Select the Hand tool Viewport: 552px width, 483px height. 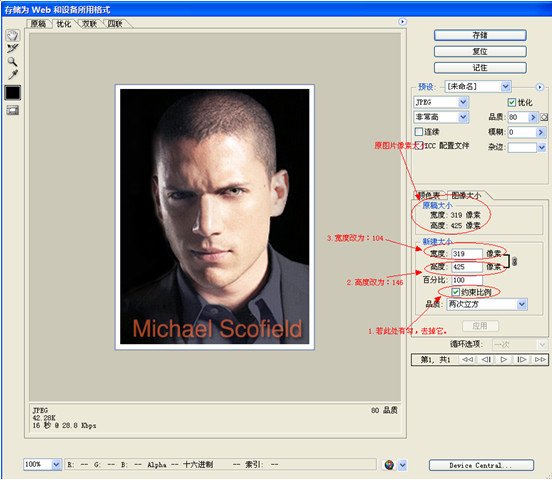click(13, 35)
